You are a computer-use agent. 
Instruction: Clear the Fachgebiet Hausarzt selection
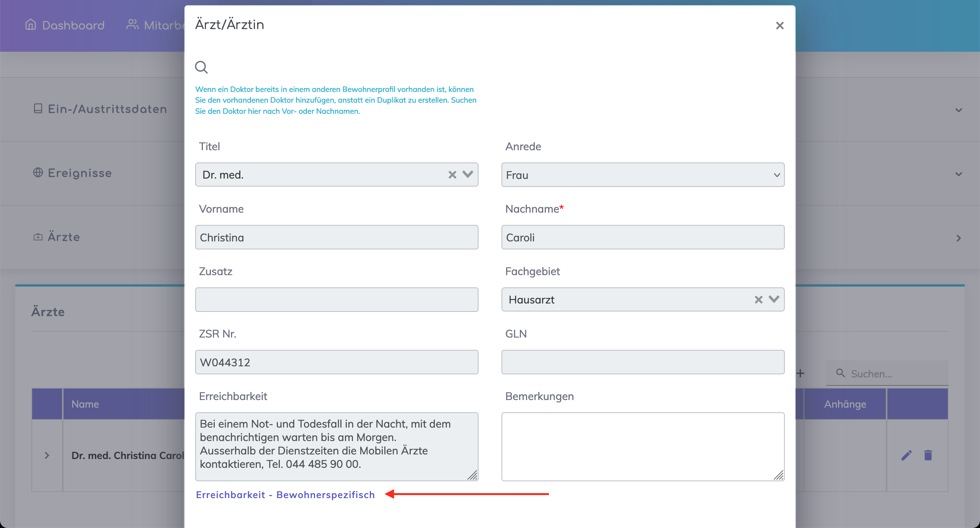[x=758, y=300]
